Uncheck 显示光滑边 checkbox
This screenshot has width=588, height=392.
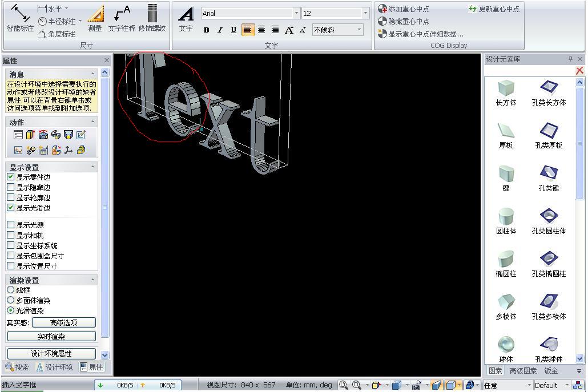click(10, 208)
